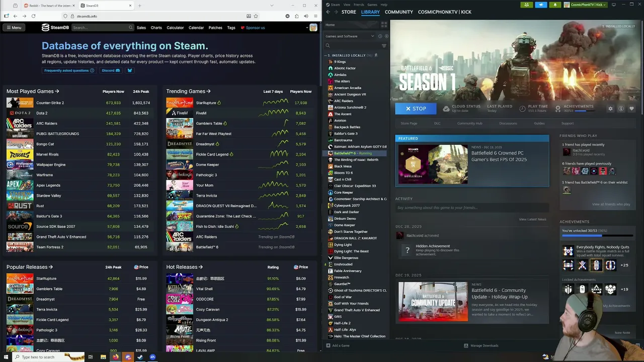Click Sponsor us on SteamDB
The width and height of the screenshot is (644, 362).
click(x=253, y=28)
